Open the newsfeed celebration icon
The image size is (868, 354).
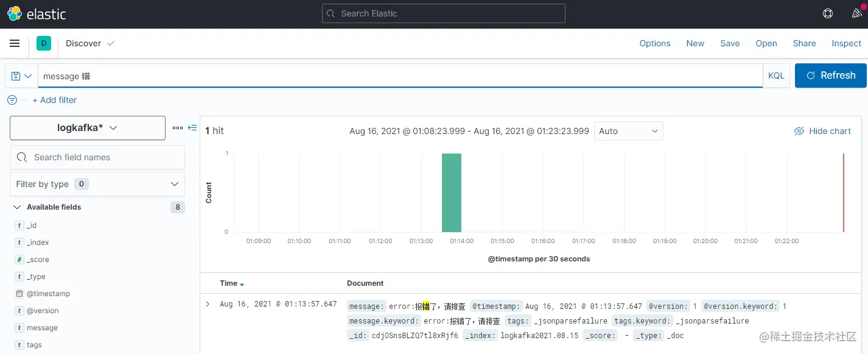coord(856,13)
